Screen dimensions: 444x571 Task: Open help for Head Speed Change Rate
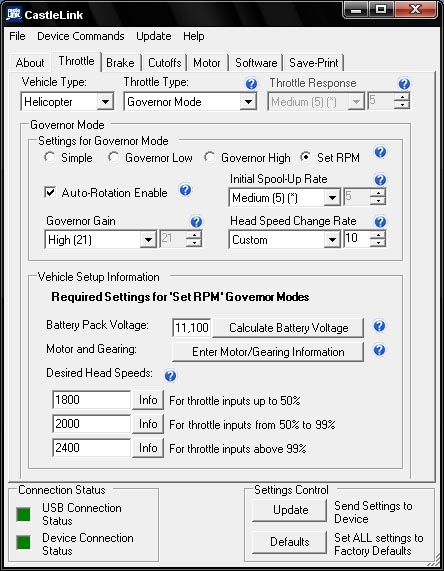pos(380,221)
